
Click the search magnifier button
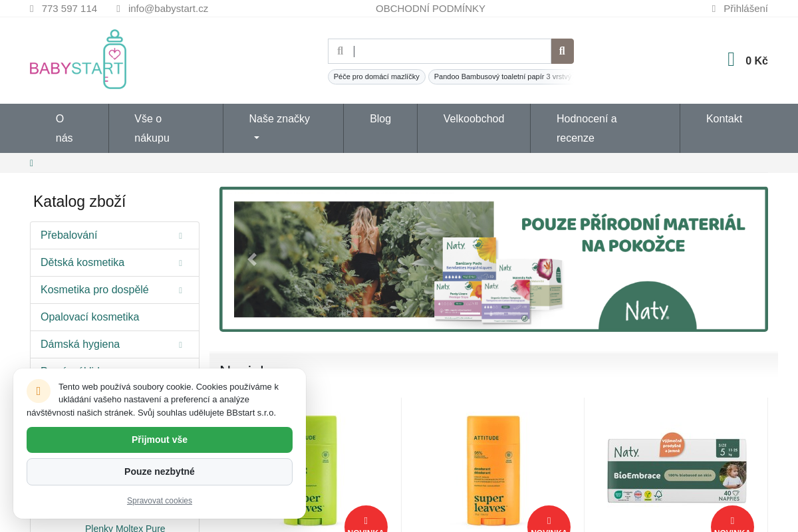[x=562, y=51]
